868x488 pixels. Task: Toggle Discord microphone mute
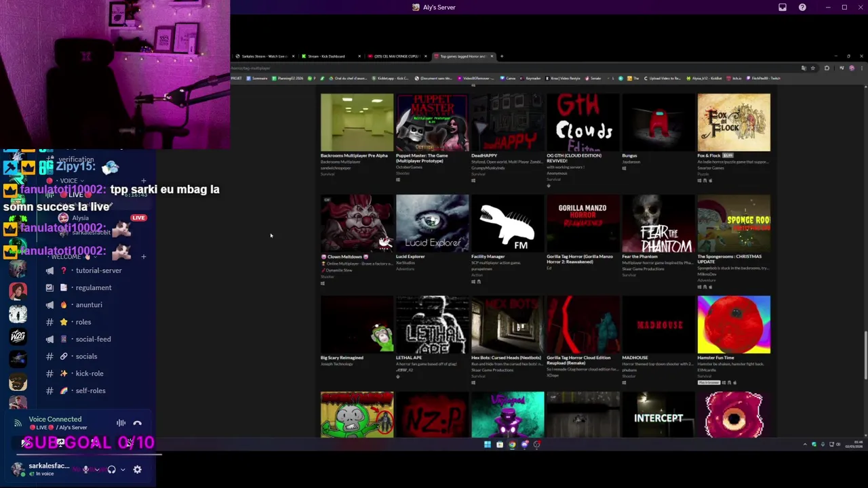click(x=85, y=469)
